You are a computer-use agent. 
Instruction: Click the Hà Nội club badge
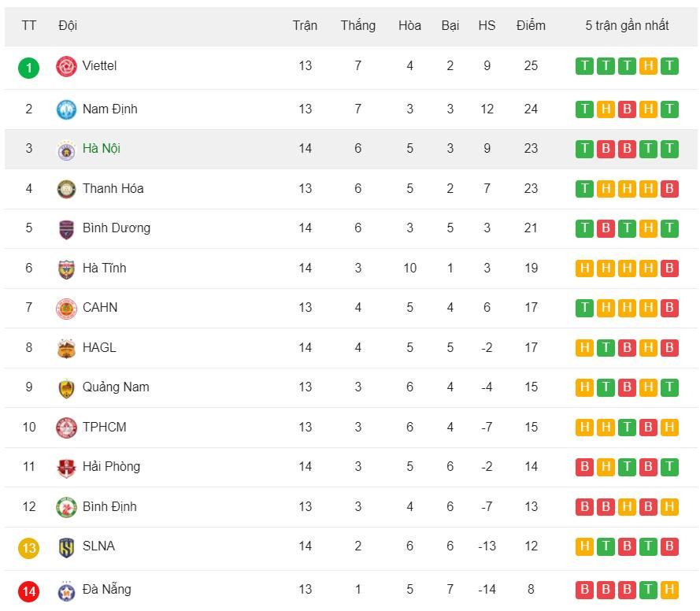tap(66, 150)
